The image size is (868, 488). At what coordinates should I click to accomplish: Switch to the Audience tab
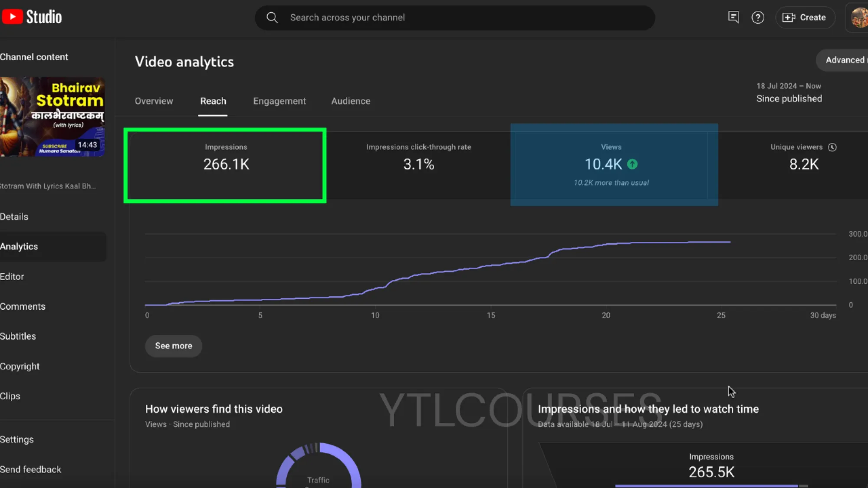coord(351,101)
